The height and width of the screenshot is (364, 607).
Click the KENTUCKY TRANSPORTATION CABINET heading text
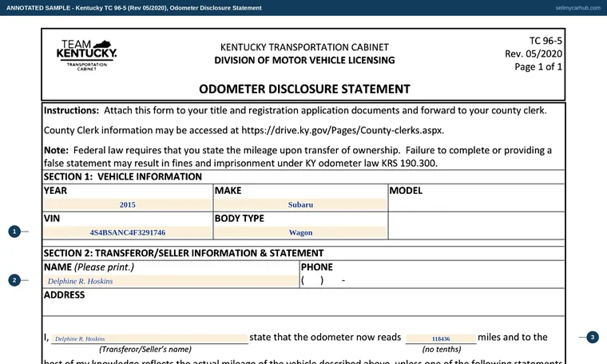pyautogui.click(x=304, y=47)
